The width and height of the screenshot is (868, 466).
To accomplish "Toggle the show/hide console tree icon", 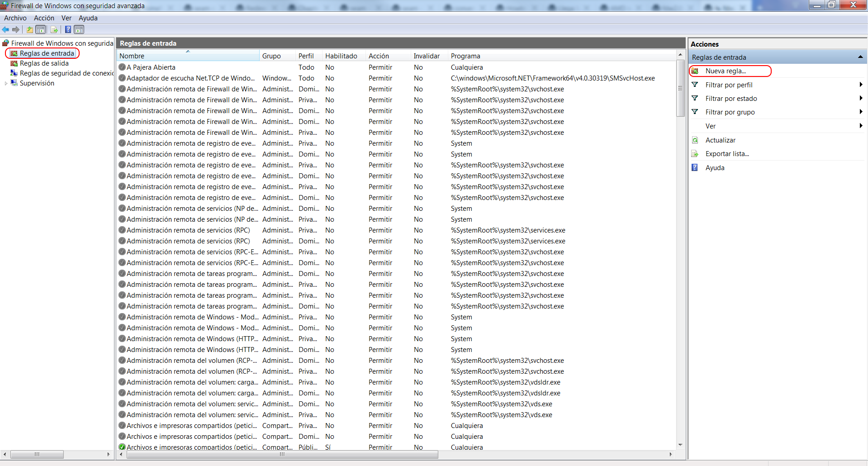I will click(41, 30).
